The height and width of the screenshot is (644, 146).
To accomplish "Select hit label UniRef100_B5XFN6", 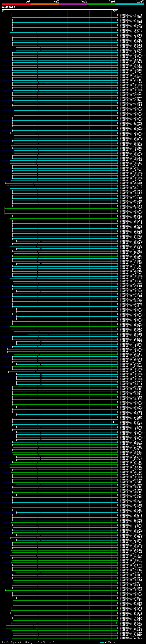I will point(131,60).
